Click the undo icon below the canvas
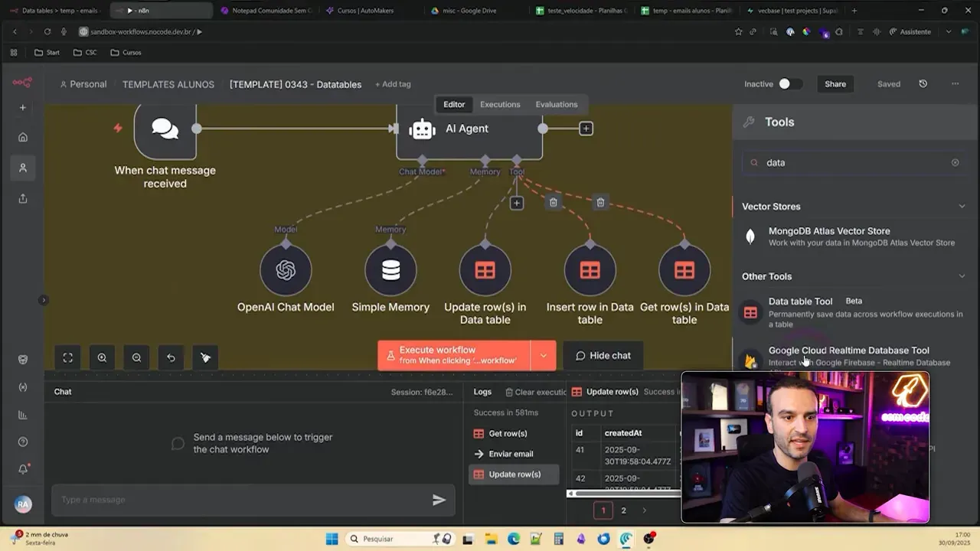This screenshot has width=980, height=551. [x=171, y=357]
